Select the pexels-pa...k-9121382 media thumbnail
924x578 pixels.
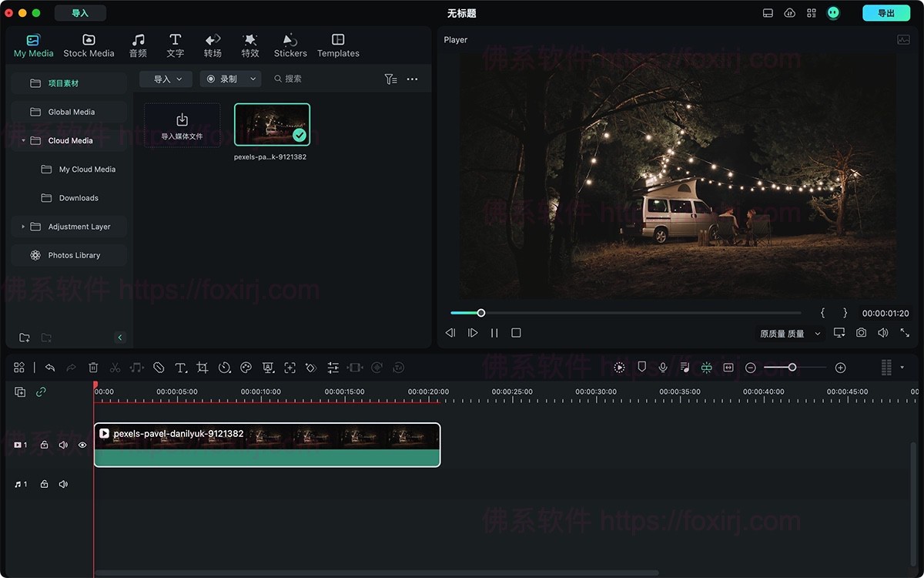click(x=272, y=123)
